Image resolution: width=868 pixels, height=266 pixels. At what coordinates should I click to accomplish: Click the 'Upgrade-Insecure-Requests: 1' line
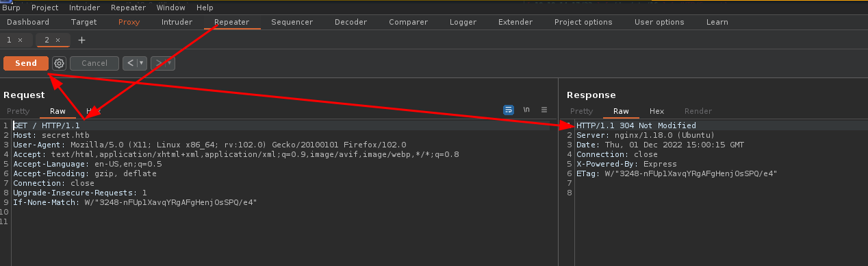pyautogui.click(x=80, y=193)
